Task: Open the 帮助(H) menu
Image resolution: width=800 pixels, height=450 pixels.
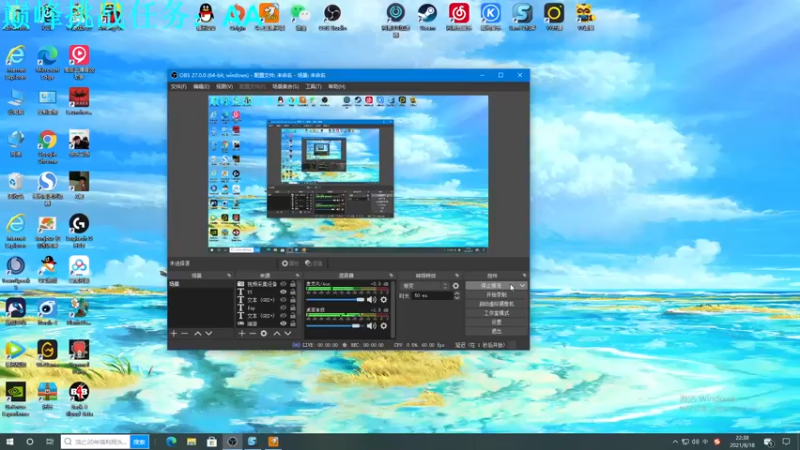Action: tap(337, 87)
